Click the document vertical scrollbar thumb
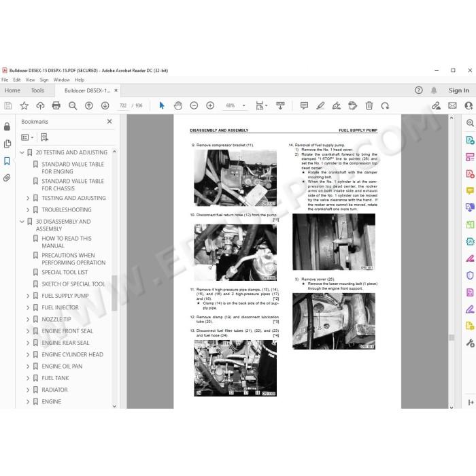Screen dimensions: 476x476 (x=452, y=337)
